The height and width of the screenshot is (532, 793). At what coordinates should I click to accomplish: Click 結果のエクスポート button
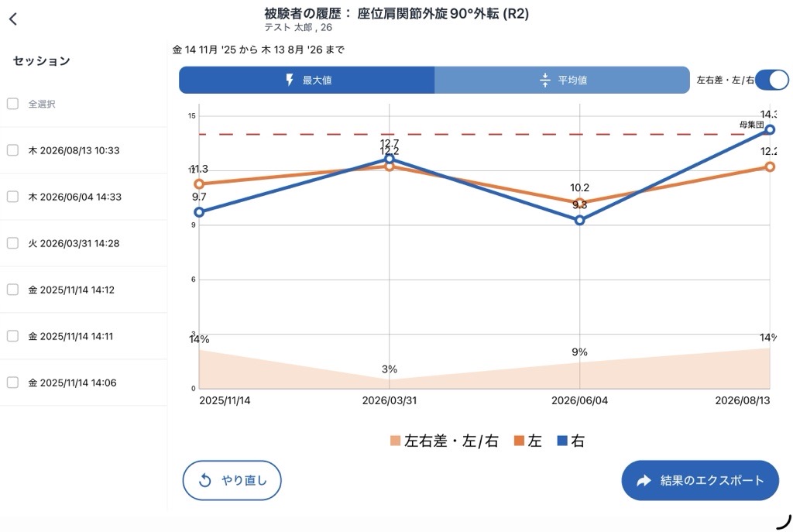(x=700, y=480)
